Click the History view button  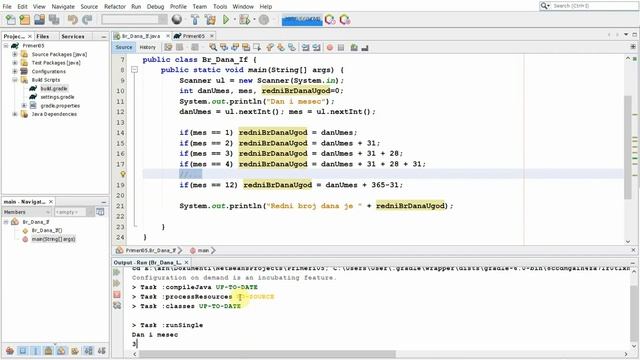tap(147, 47)
